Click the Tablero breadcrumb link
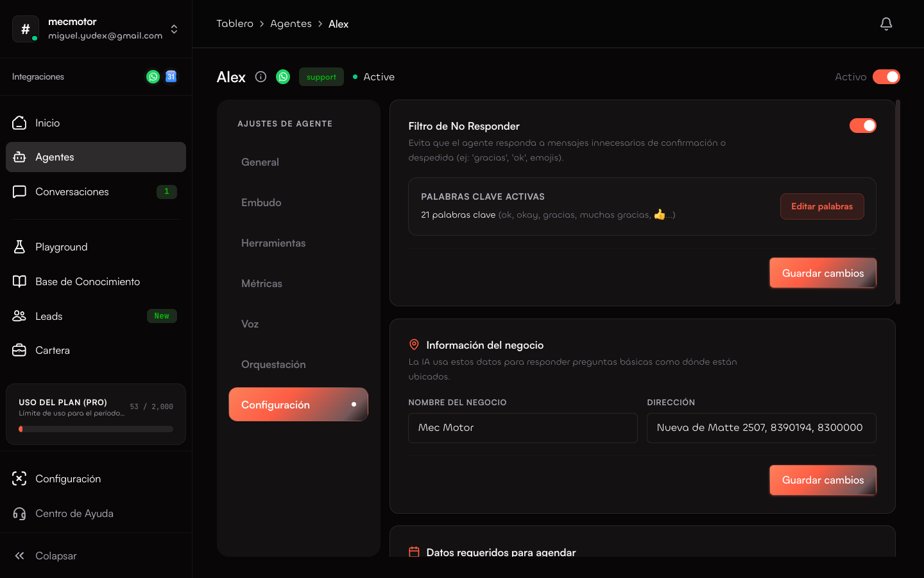The width and height of the screenshot is (924, 578). (x=235, y=24)
